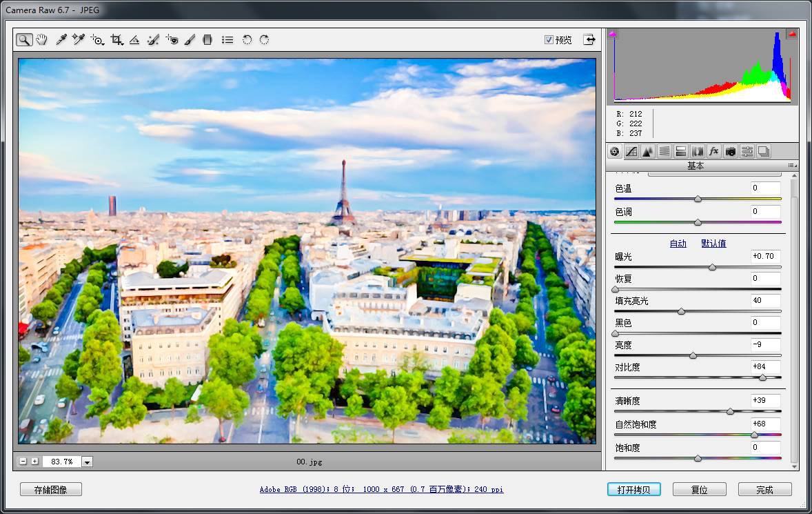The height and width of the screenshot is (514, 812).
Task: Click the panel scrollbar down arrow
Action: coord(795,467)
